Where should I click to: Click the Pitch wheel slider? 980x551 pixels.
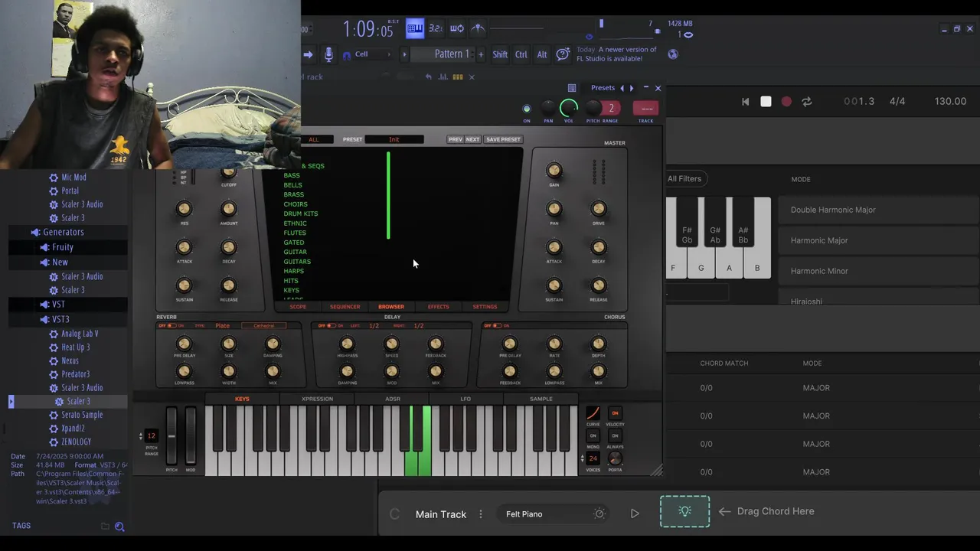click(x=171, y=436)
